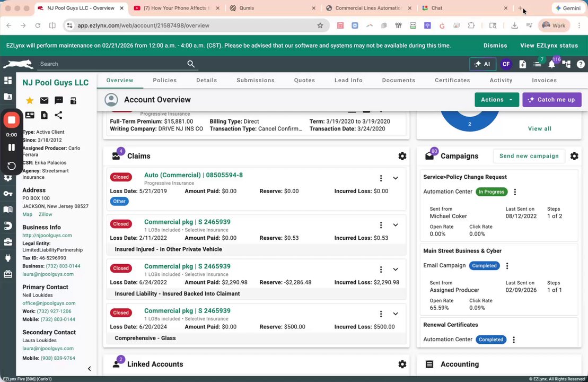Expand the claim with loss date 6/20/2024
The width and height of the screenshot is (588, 382).
click(x=395, y=314)
